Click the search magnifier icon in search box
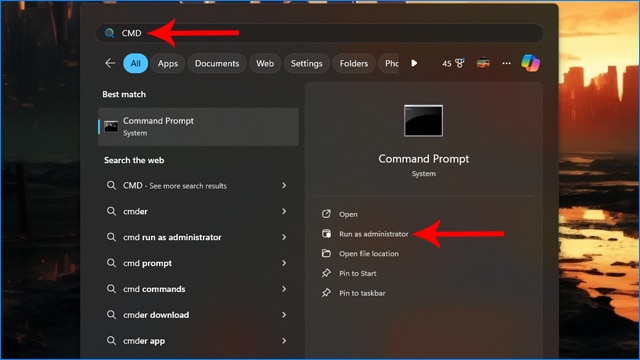The width and height of the screenshot is (640, 360). tap(109, 33)
